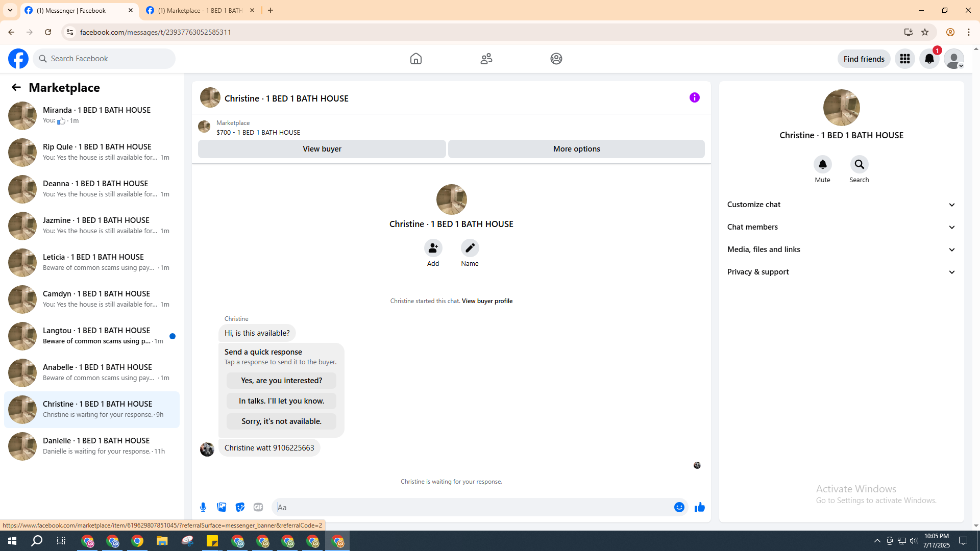Open Sticky Notes from taskbar
Screen dimensions: 980x551
pos(212,541)
